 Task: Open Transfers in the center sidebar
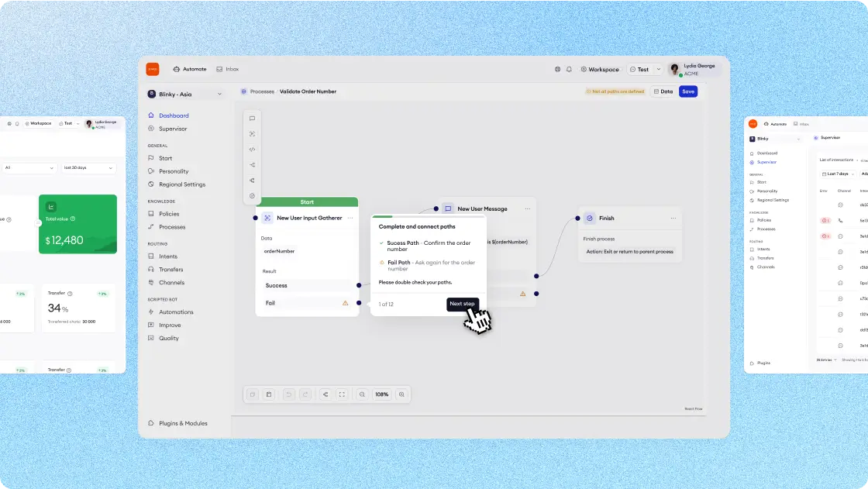166,270
